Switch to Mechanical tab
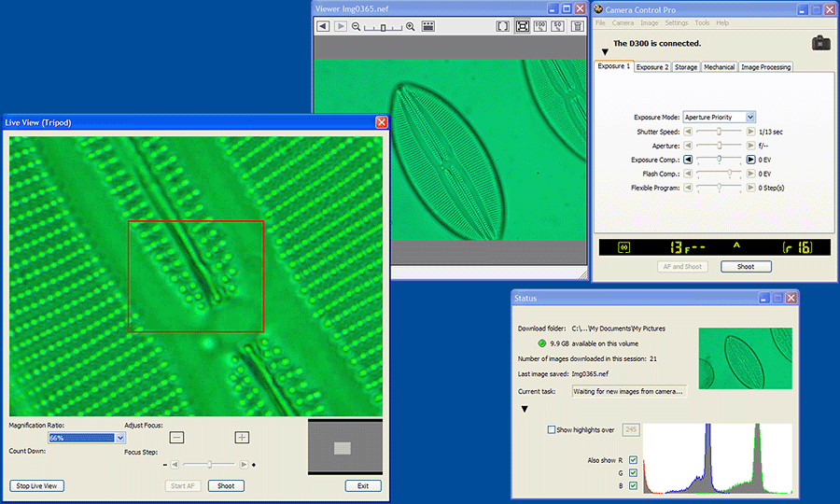The image size is (840, 504). click(719, 67)
